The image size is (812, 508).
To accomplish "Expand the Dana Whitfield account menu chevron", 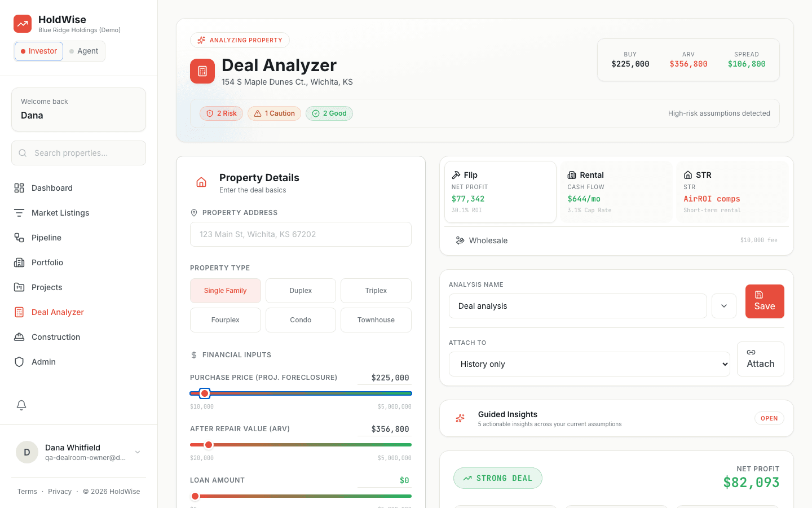I will click(x=138, y=452).
